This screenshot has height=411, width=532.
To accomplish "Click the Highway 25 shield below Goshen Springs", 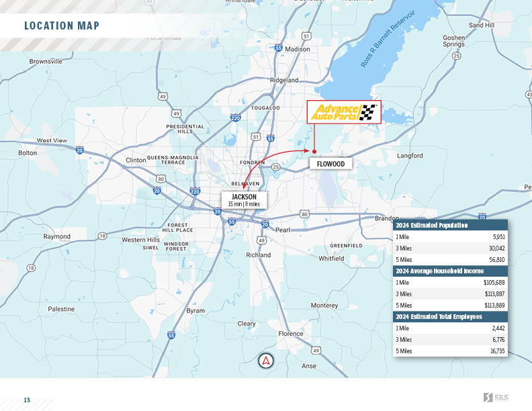I will coord(456,56).
